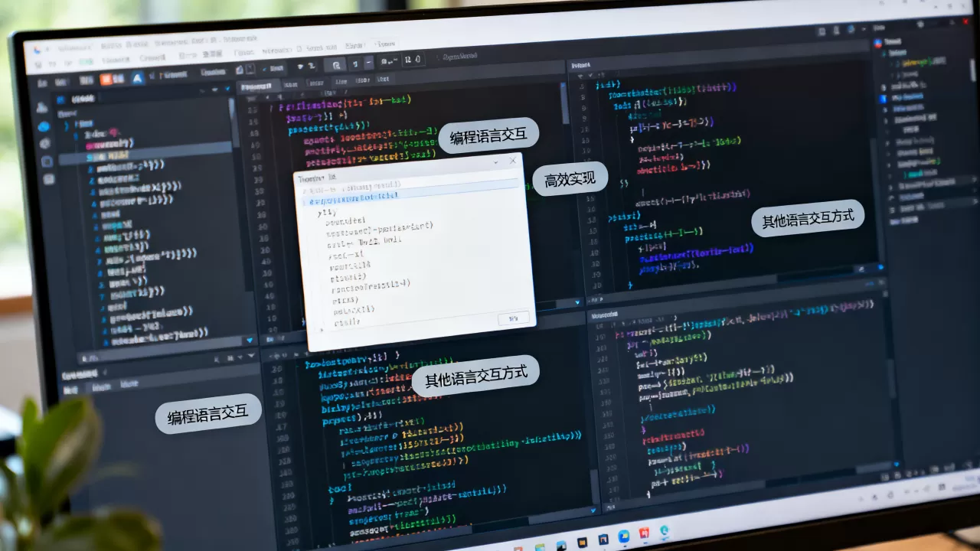This screenshot has height=551, width=980.
Task: Open the red icon on the Windows taskbar
Action: 644,532
